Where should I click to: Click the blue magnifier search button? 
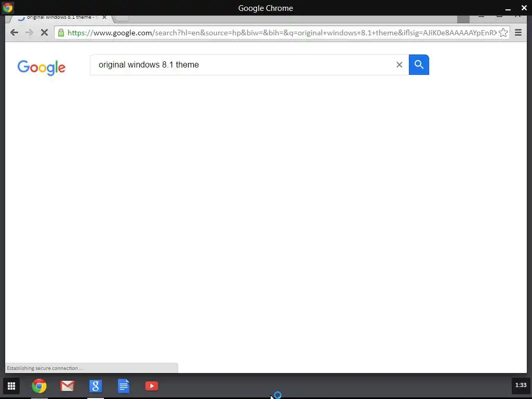click(419, 64)
